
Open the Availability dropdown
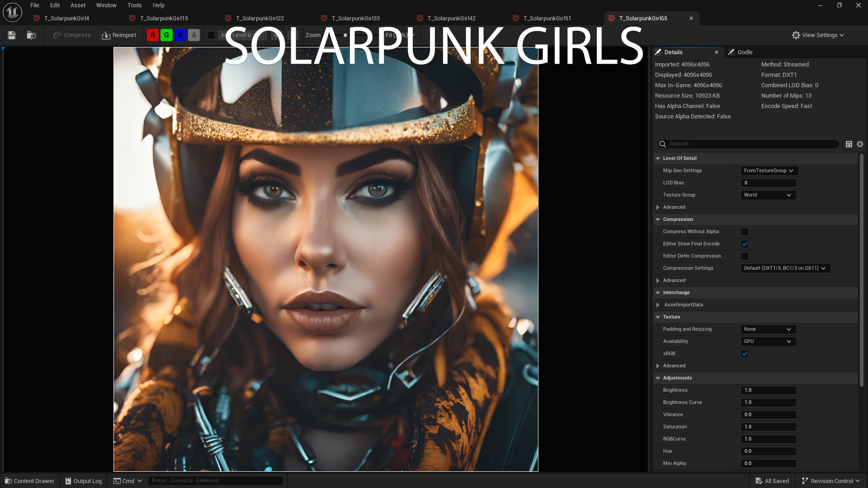coord(769,342)
